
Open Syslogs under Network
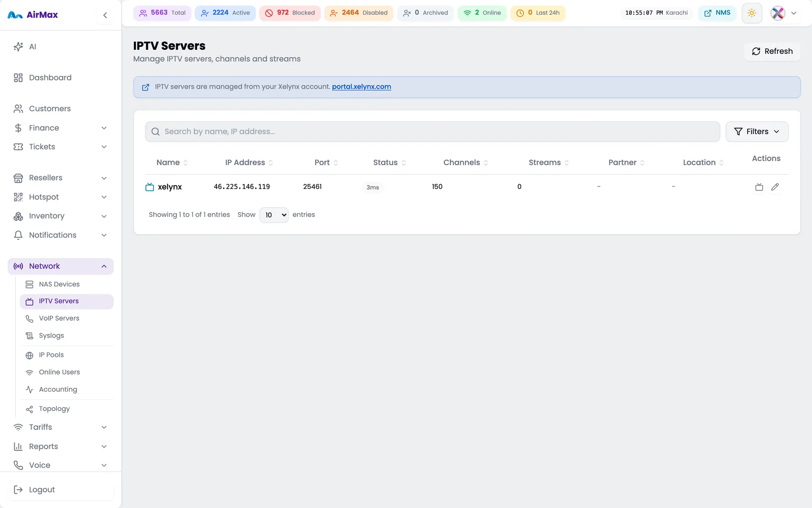66,336
